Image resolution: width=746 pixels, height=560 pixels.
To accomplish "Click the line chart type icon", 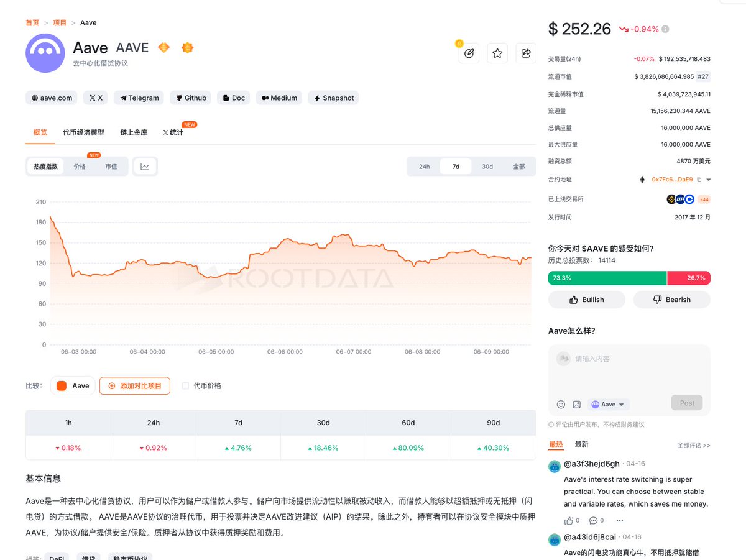I will [x=145, y=167].
